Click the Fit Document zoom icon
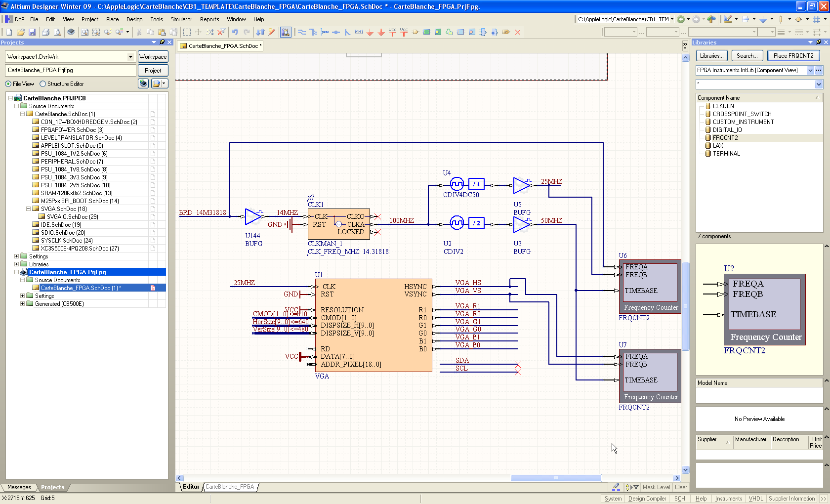This screenshot has width=830, height=504. tap(84, 32)
